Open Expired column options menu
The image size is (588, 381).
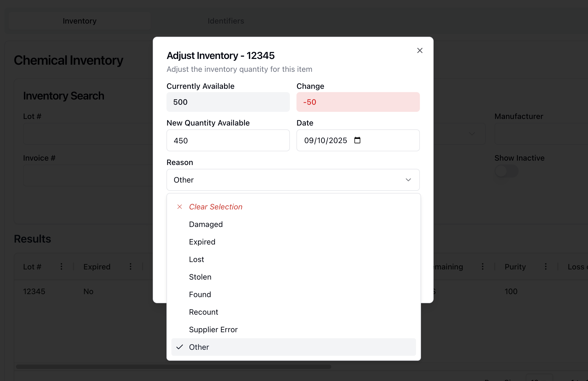point(131,266)
